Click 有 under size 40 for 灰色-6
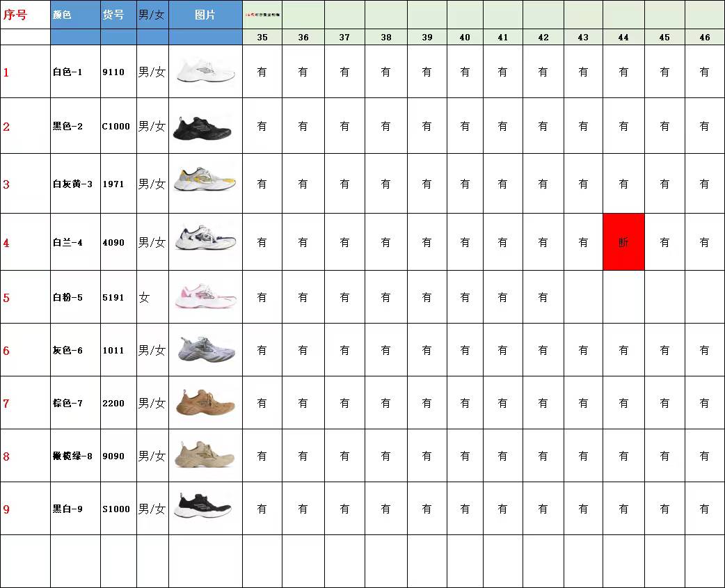The image size is (725, 588). 465,351
